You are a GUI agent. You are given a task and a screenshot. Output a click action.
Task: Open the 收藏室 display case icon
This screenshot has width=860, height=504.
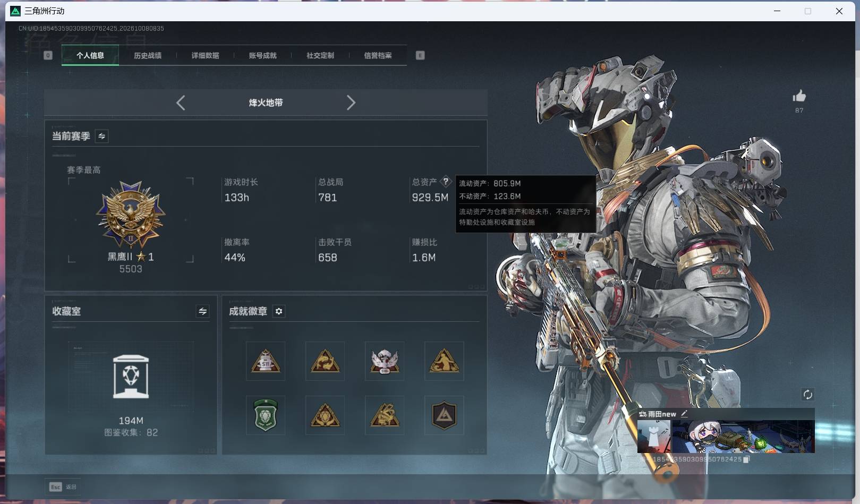[x=131, y=377]
